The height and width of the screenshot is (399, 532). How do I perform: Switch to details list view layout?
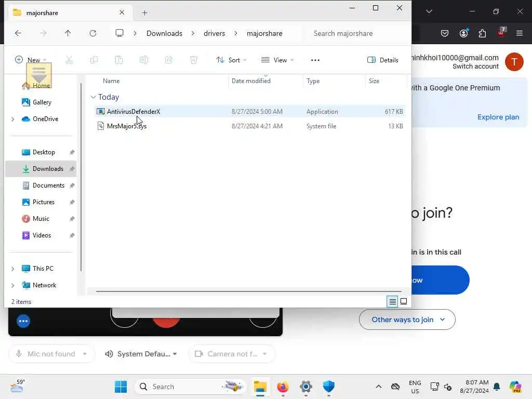pyautogui.click(x=393, y=301)
